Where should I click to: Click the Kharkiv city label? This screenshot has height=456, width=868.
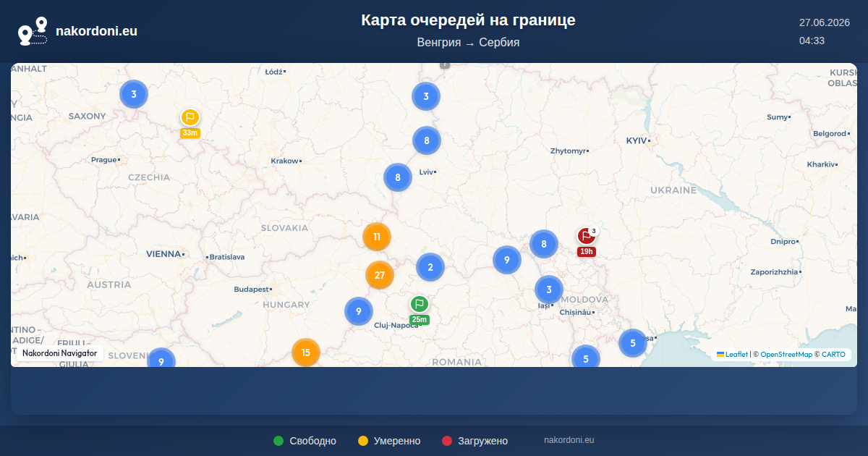[821, 164]
